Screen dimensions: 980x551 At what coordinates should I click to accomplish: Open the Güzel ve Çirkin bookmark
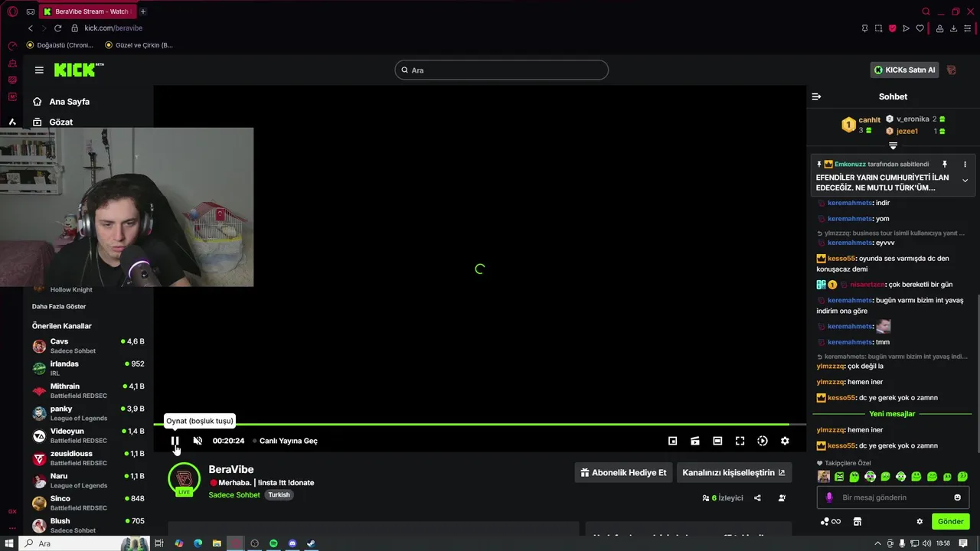point(139,45)
